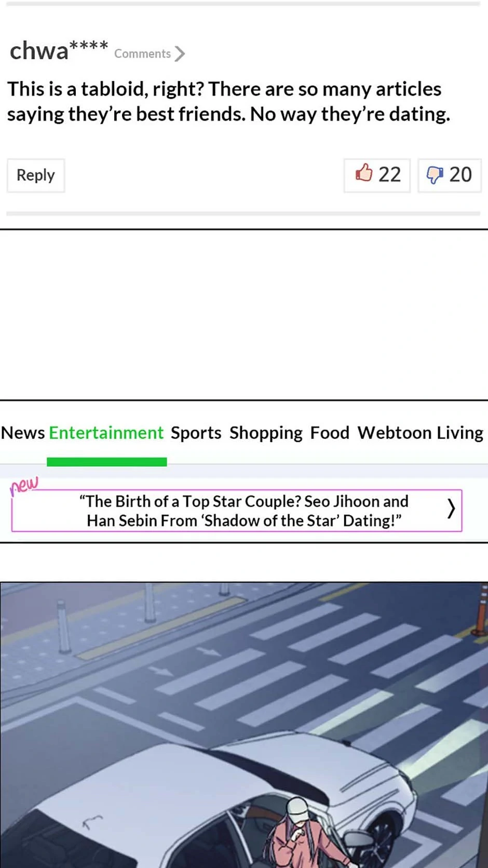Click the like count number 22
This screenshot has width=488, height=868.
[389, 175]
